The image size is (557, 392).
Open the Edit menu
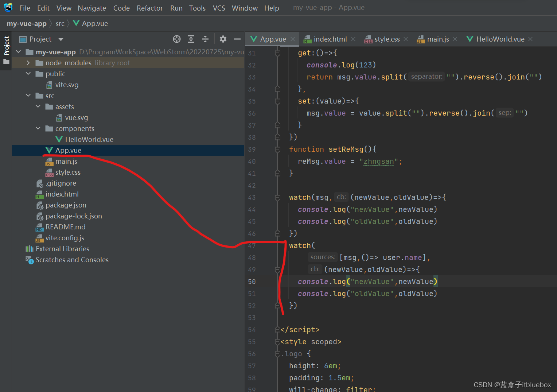pos(43,8)
